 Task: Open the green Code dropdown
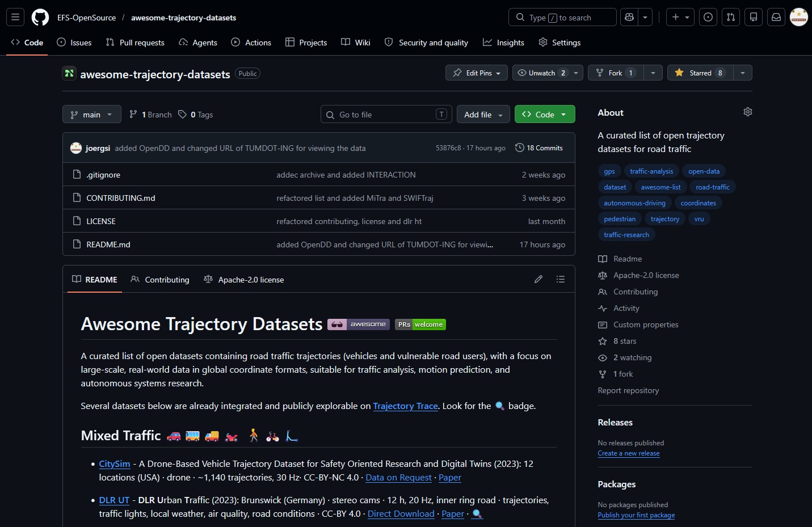[545, 114]
